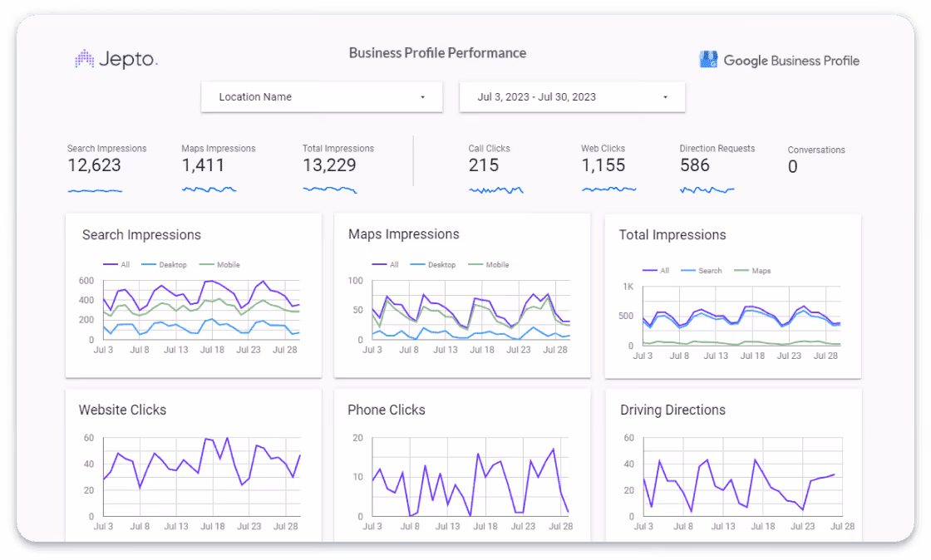Click the Location Name dropdown arrow
The width and height of the screenshot is (931, 560).
[x=423, y=97]
